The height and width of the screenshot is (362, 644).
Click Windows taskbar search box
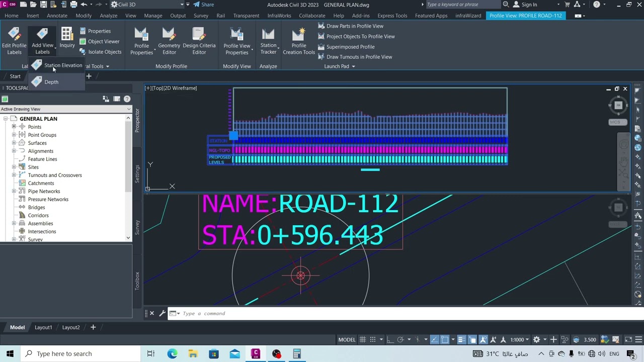(80, 353)
